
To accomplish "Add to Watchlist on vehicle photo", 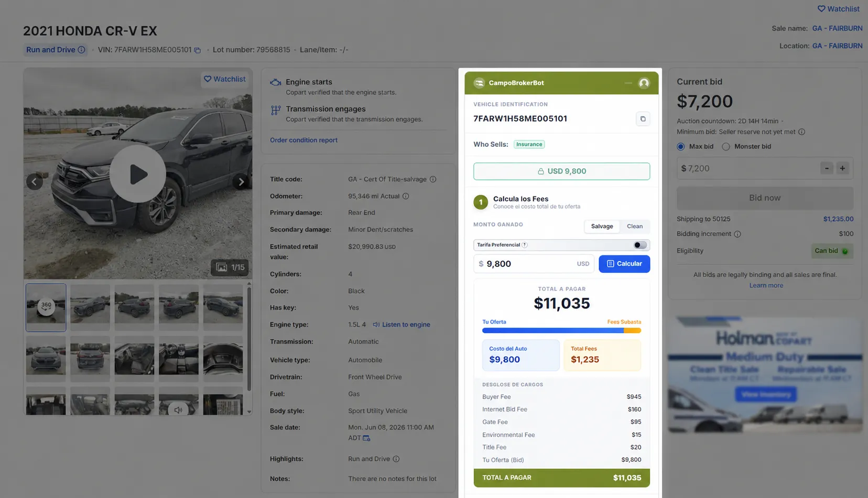I will (x=224, y=79).
